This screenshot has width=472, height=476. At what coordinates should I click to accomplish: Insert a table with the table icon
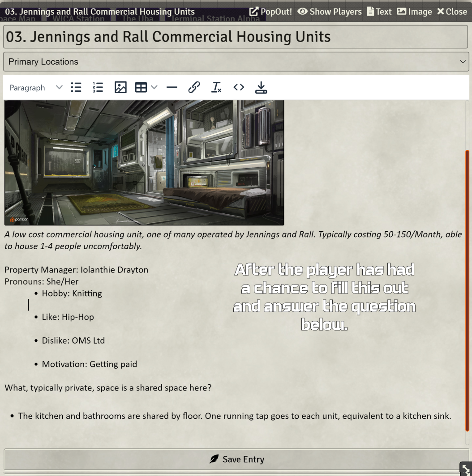click(141, 87)
